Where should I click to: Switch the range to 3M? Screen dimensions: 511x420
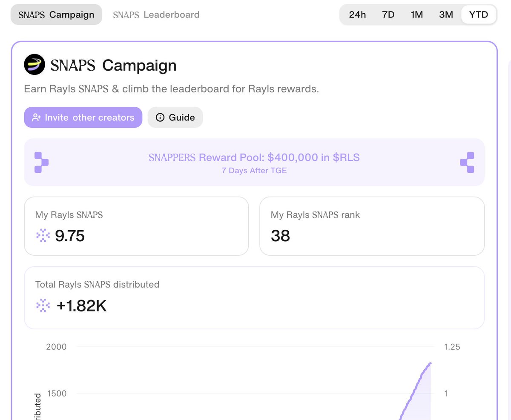[446, 14]
